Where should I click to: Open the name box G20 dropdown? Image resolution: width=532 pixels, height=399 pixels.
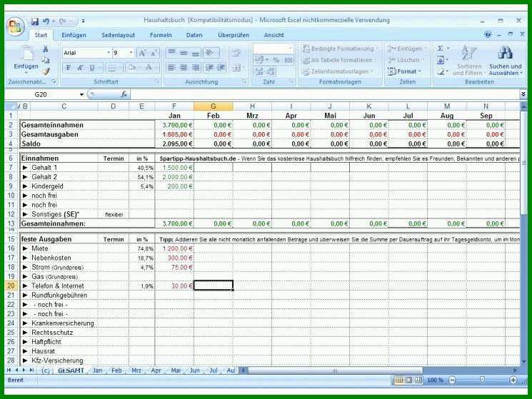coord(82,95)
